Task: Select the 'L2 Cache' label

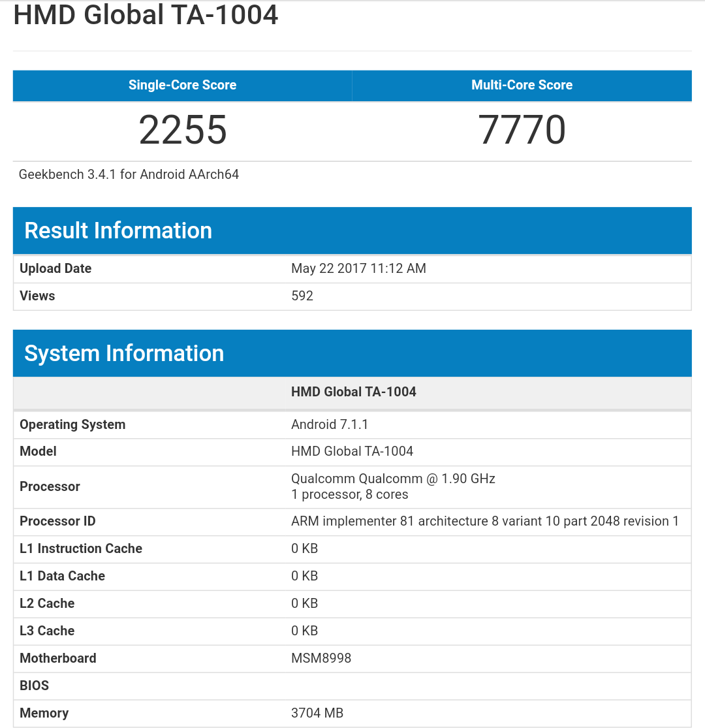Action: coord(47,603)
